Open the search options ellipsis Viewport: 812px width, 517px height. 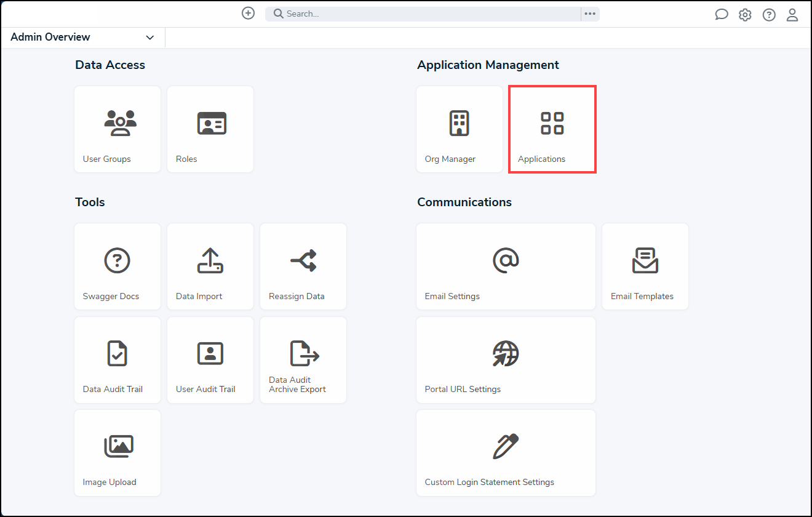click(x=590, y=14)
